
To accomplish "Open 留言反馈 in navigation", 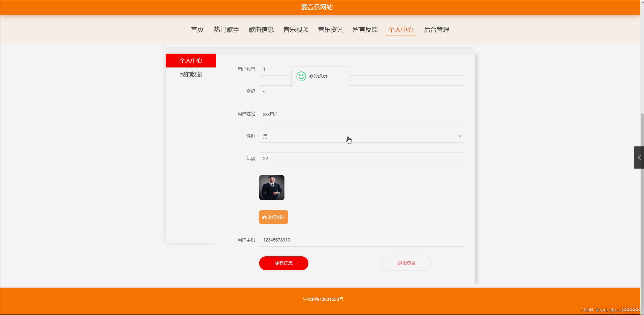I will 365,30.
